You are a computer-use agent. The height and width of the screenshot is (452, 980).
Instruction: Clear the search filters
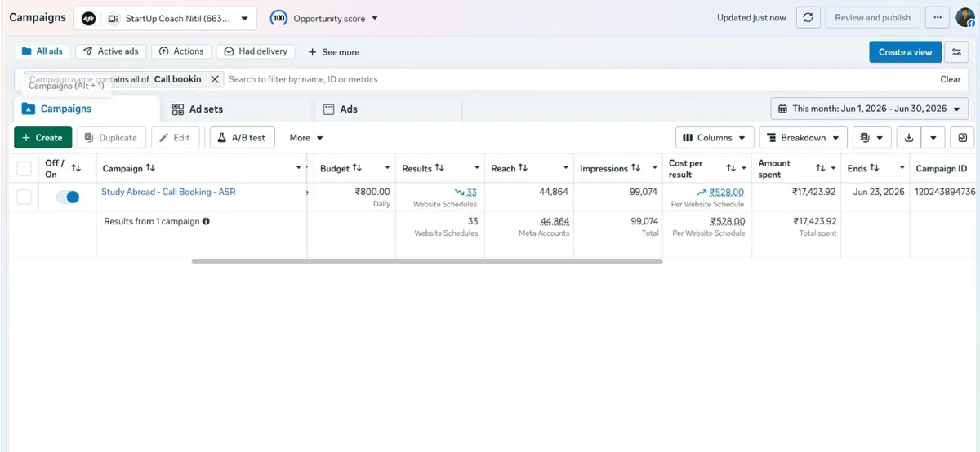point(950,79)
